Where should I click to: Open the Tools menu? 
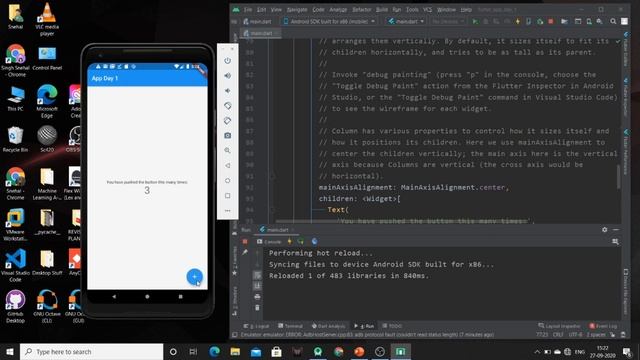pyautogui.click(x=412, y=10)
